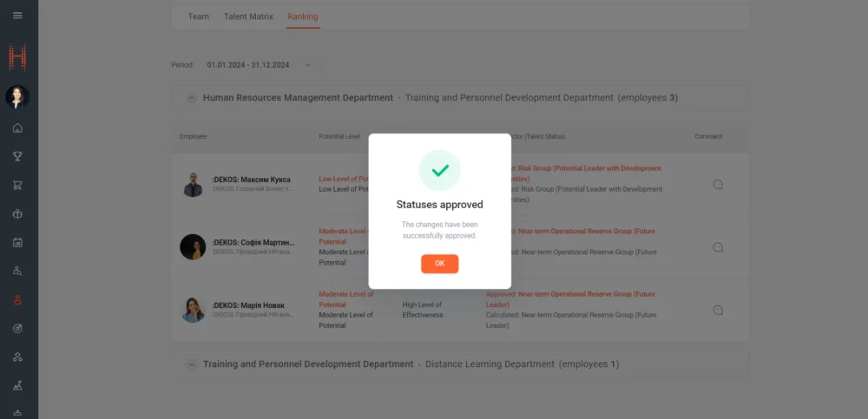The image size is (868, 419).
Task: Switch to the Team tab
Action: (199, 16)
